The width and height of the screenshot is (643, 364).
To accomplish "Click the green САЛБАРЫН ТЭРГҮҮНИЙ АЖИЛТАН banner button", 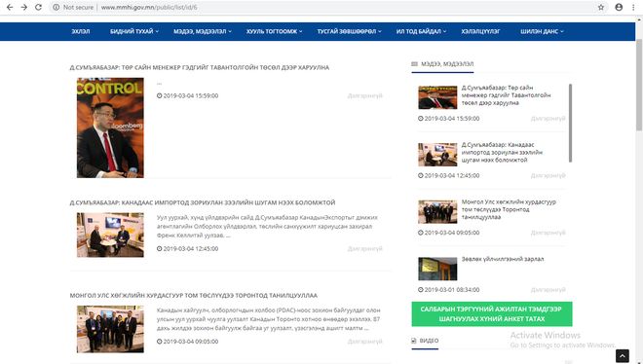I will [492, 314].
